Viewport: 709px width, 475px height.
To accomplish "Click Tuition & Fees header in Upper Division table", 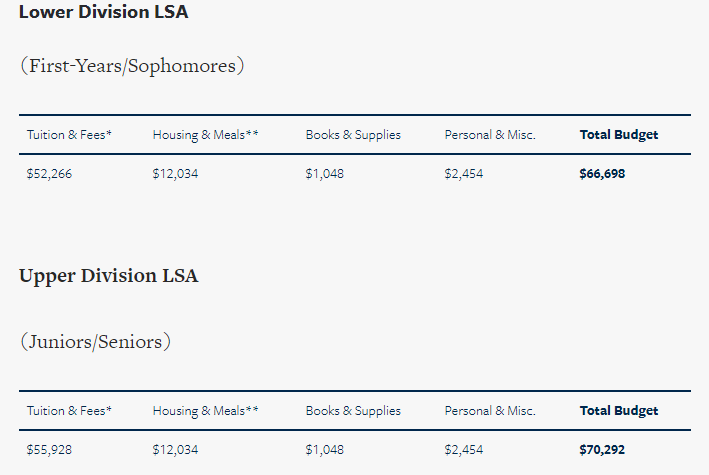I will (69, 411).
